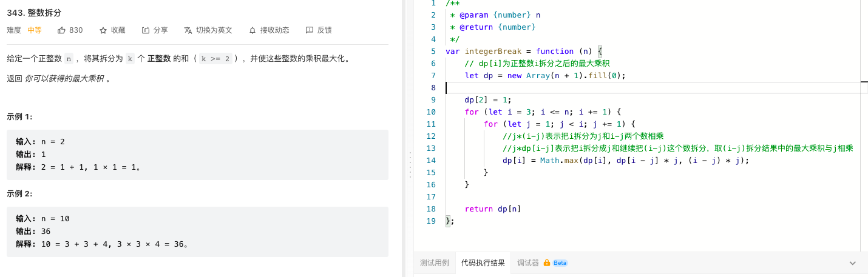Click the 切换为英文 translate icon
Image resolution: width=868 pixels, height=277 pixels.
pyautogui.click(x=188, y=30)
